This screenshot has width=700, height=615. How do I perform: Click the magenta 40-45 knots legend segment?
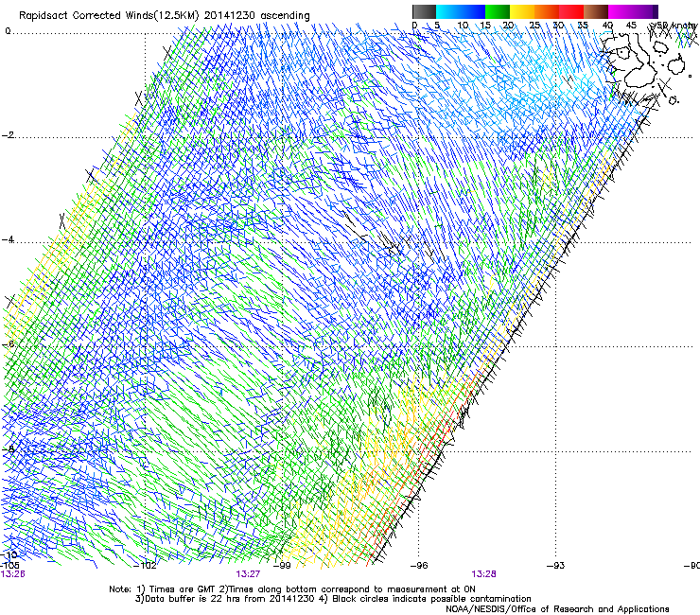(621, 11)
